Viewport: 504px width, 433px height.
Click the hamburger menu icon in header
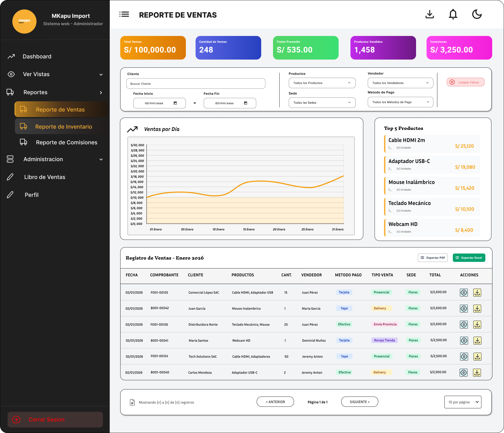pyautogui.click(x=124, y=14)
